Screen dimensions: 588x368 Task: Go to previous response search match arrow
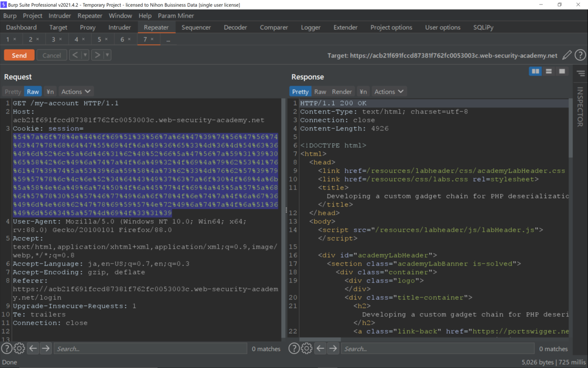[320, 348]
